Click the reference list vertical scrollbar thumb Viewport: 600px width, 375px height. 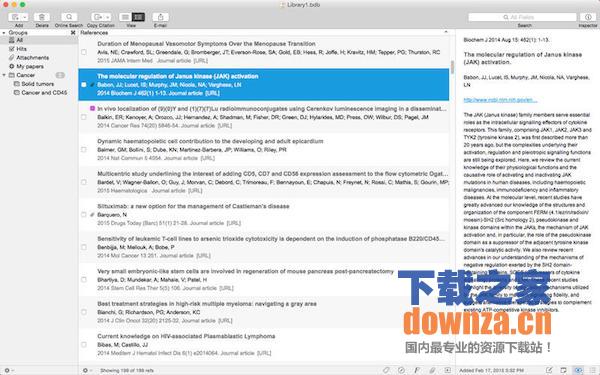tap(452, 67)
